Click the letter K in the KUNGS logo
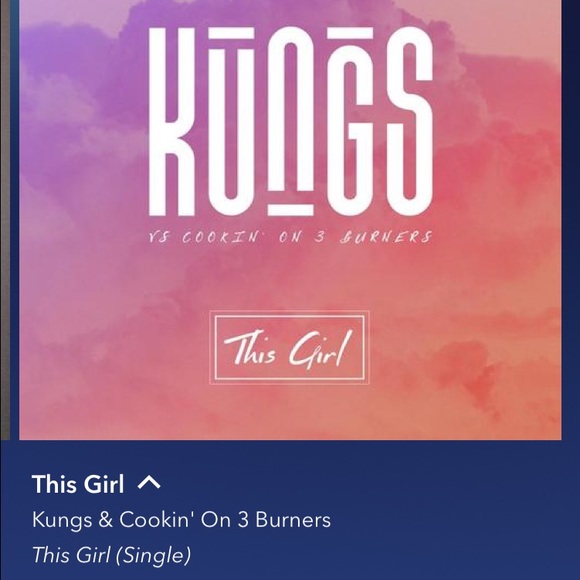Screen dimensions: 580x580 [172, 121]
